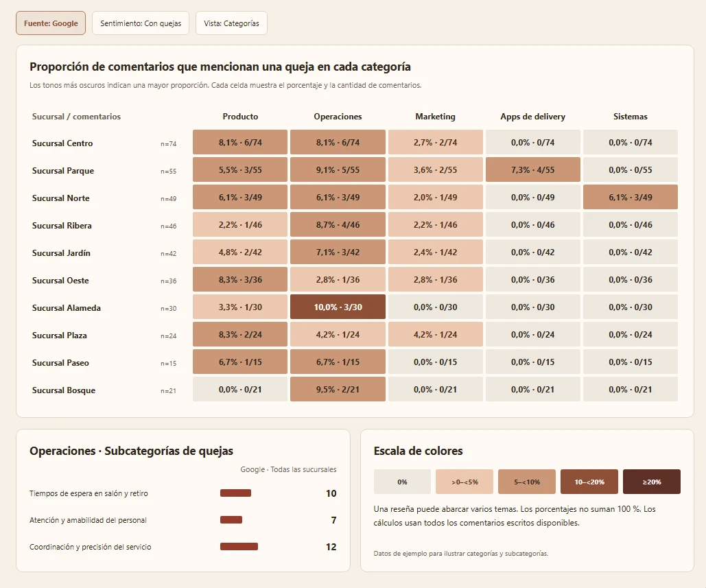Image resolution: width=706 pixels, height=588 pixels.
Task: Click the 9,1% · 5/55 Operaciones cell
Action: (x=338, y=169)
